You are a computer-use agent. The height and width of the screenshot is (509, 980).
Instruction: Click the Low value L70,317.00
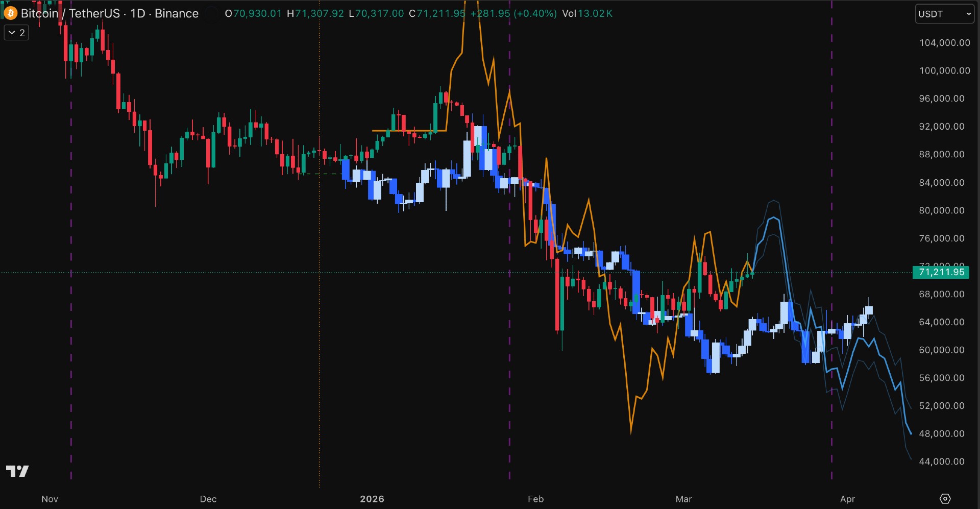tap(377, 14)
